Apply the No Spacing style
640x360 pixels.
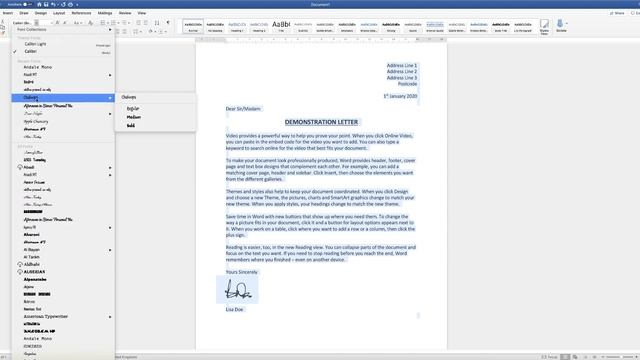click(x=215, y=27)
